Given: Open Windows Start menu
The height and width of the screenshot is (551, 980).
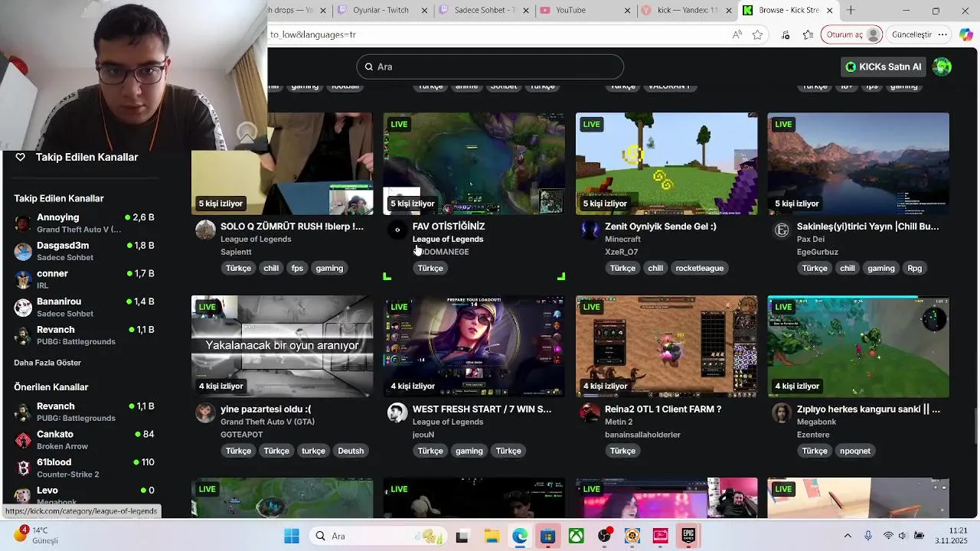Looking at the screenshot, I should click(x=292, y=536).
